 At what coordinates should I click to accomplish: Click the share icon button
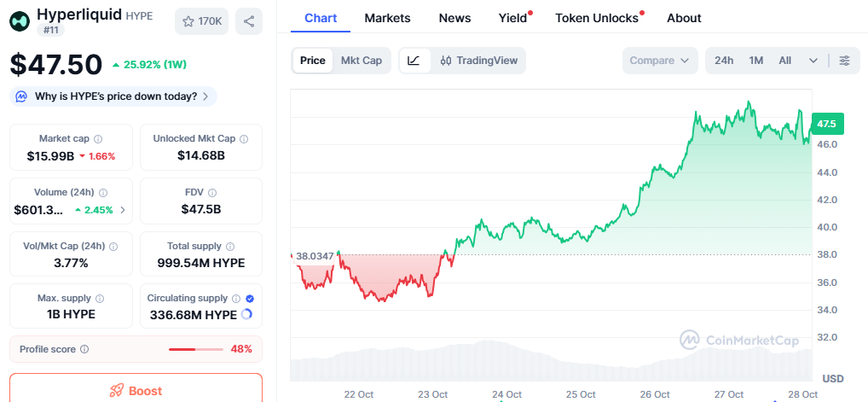(248, 21)
